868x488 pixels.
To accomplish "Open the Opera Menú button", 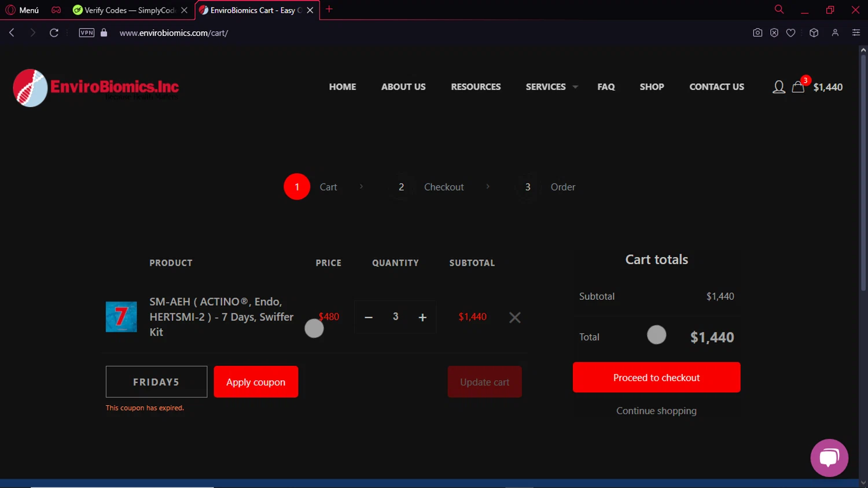I will (x=22, y=10).
